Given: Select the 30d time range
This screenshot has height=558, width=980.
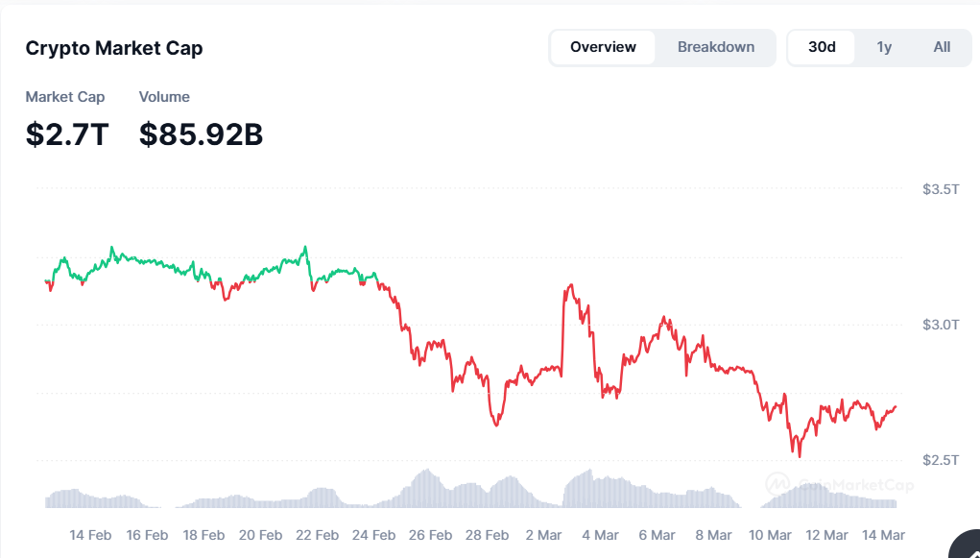Looking at the screenshot, I should [x=822, y=47].
